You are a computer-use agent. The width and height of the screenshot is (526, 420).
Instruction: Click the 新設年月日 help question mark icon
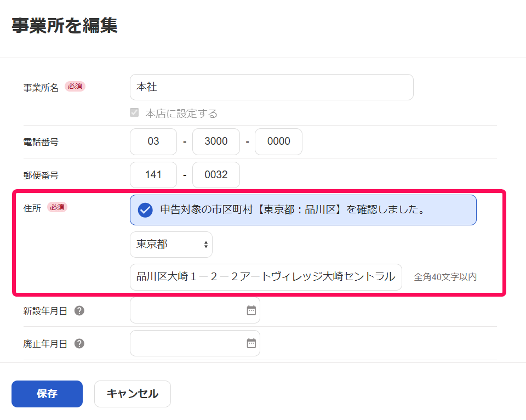[79, 311]
